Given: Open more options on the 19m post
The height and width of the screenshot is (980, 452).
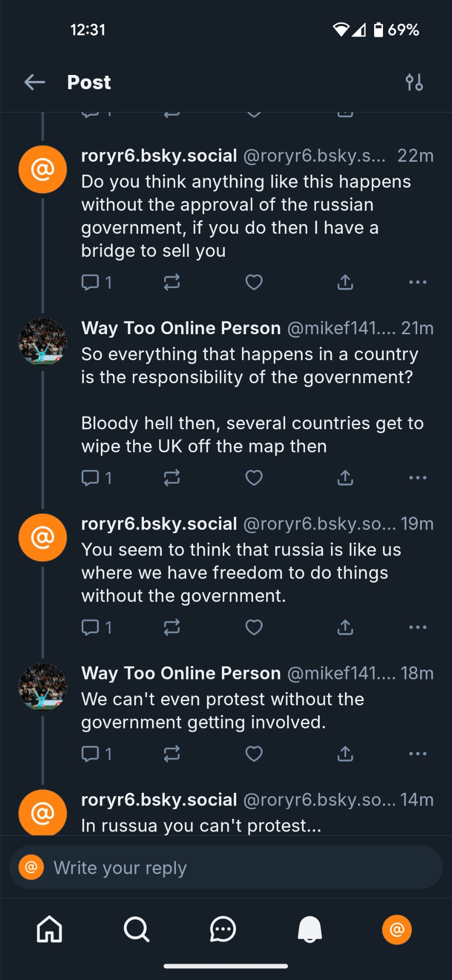Looking at the screenshot, I should tap(417, 627).
